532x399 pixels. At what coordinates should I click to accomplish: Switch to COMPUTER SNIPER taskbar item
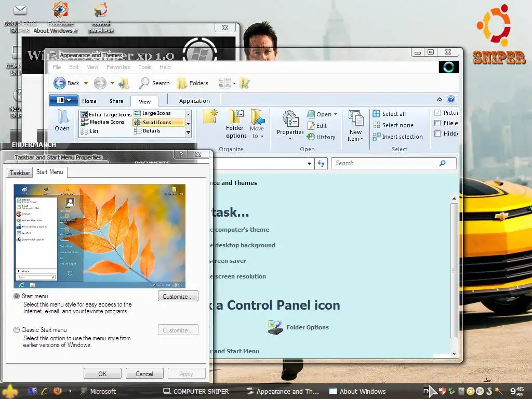(196, 391)
